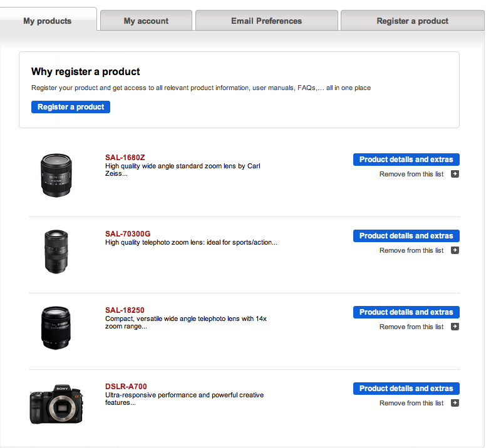The height and width of the screenshot is (448, 491).
Task: Click the DSLR-A700 product name link
Action: click(126, 387)
